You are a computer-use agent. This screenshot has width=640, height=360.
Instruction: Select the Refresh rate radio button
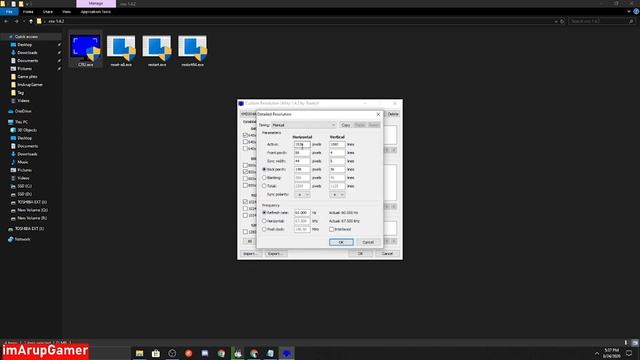pos(264,213)
